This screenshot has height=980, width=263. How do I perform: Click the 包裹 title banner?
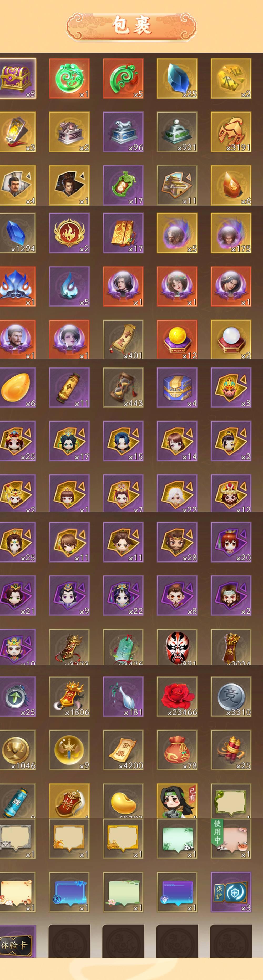coord(131,26)
